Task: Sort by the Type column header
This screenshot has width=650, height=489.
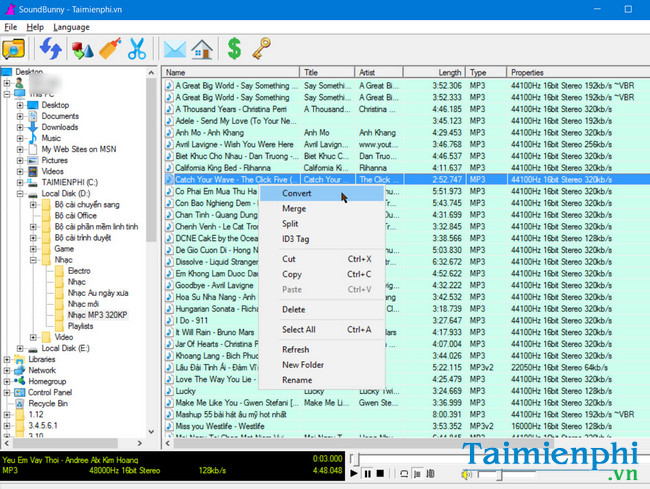Action: [486, 73]
